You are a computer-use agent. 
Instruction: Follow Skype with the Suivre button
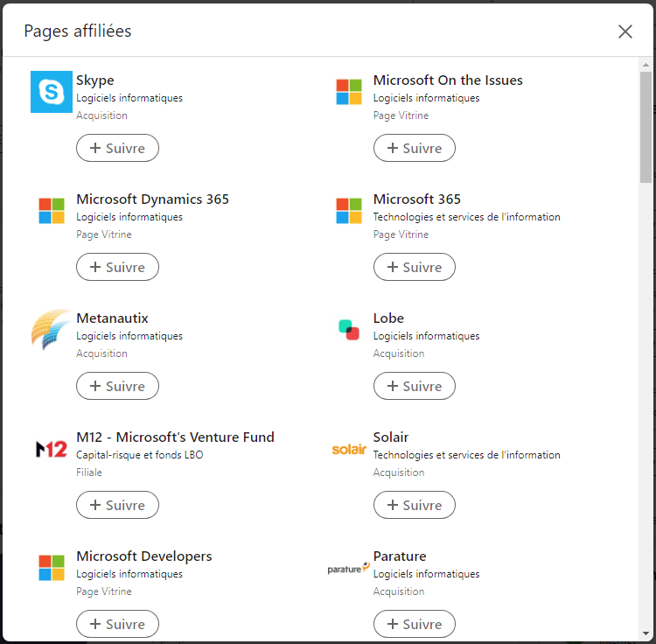[117, 148]
